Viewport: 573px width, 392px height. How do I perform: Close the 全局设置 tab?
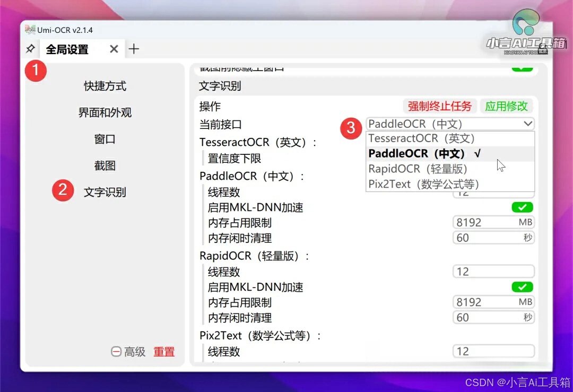[114, 49]
